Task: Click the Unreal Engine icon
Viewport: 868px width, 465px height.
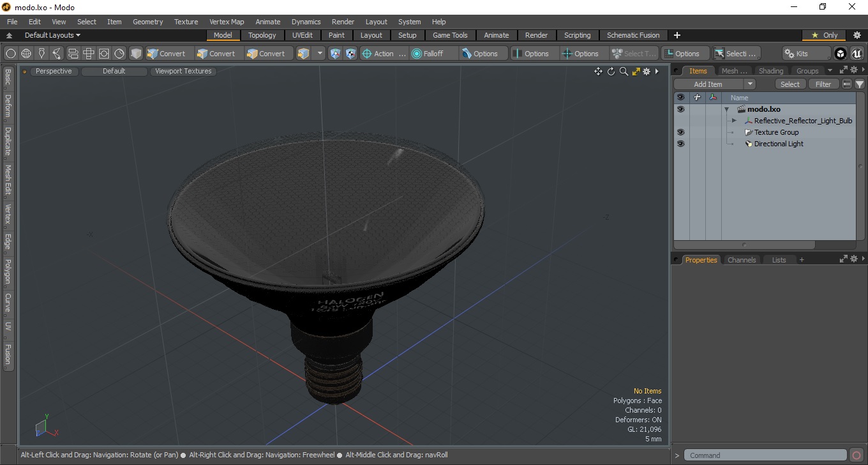Action: 857,54
